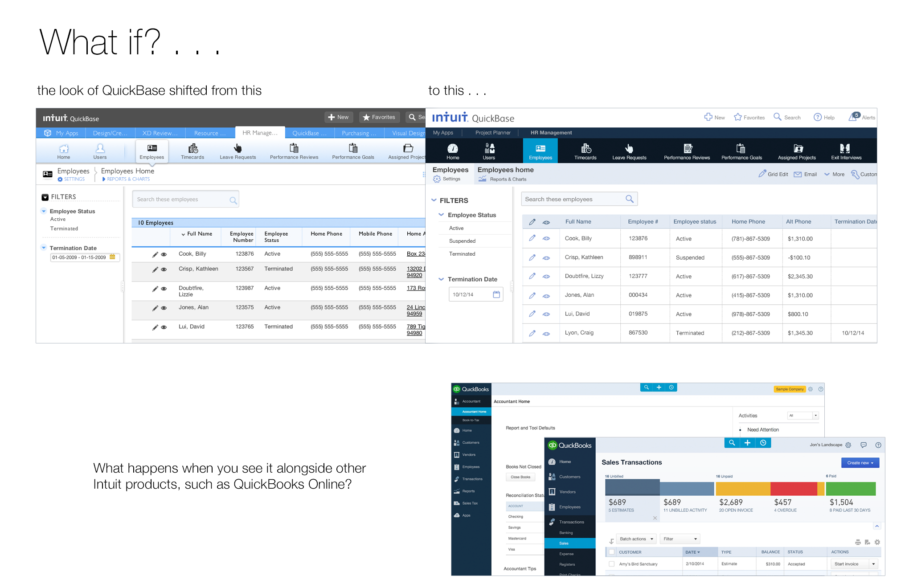Click red overdue bar above $457

coord(794,489)
